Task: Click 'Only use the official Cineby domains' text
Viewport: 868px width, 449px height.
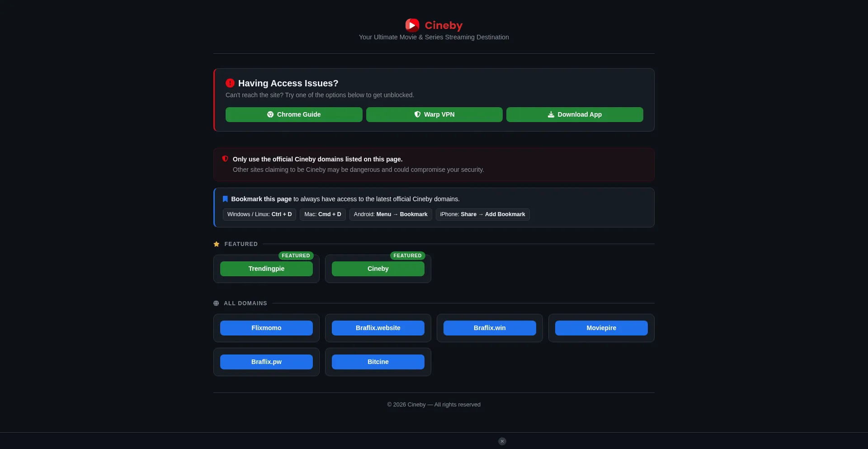Action: click(x=317, y=159)
